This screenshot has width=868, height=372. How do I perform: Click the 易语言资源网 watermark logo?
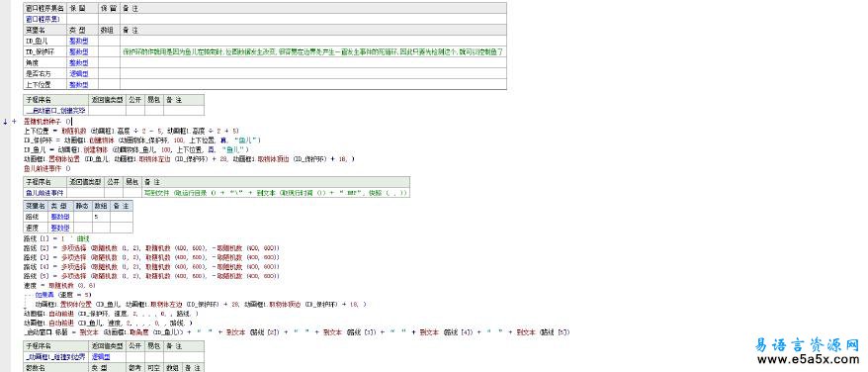pyautogui.click(x=807, y=345)
